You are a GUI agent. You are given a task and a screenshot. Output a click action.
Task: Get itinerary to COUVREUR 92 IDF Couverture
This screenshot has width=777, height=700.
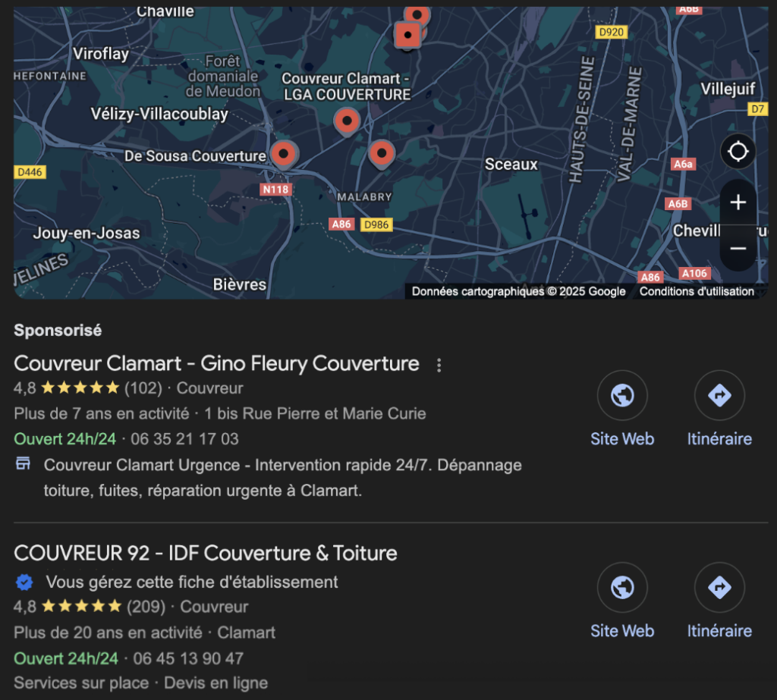pos(719,587)
